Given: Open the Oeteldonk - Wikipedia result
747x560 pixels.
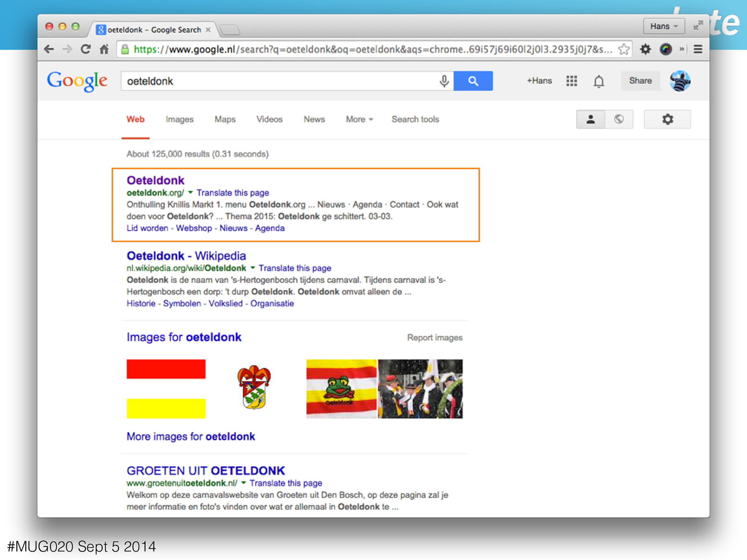Looking at the screenshot, I should pyautogui.click(x=186, y=256).
